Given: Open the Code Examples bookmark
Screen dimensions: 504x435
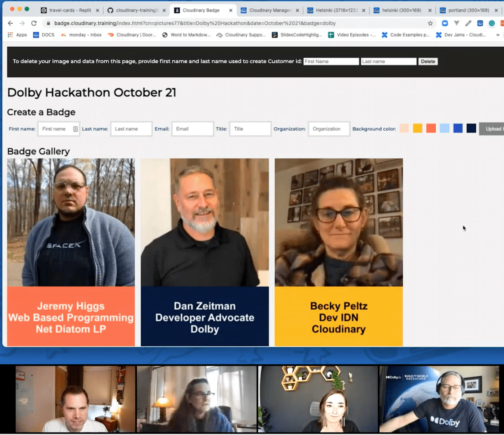Looking at the screenshot, I should [406, 35].
